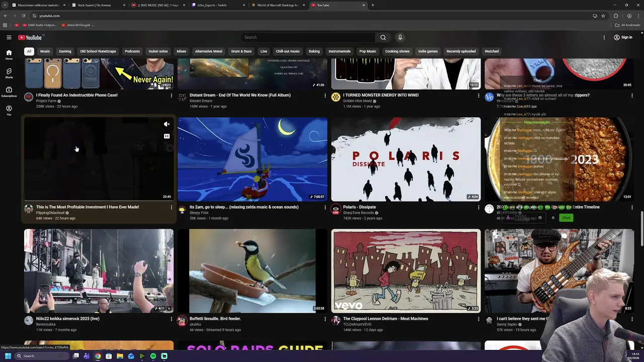
Task: Switch to World of Warcraft Rankings tab
Action: 278,5
